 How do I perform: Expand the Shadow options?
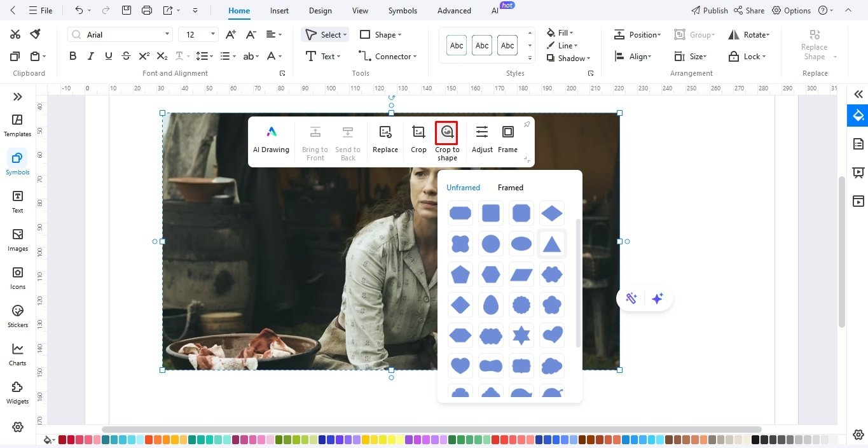pos(568,58)
